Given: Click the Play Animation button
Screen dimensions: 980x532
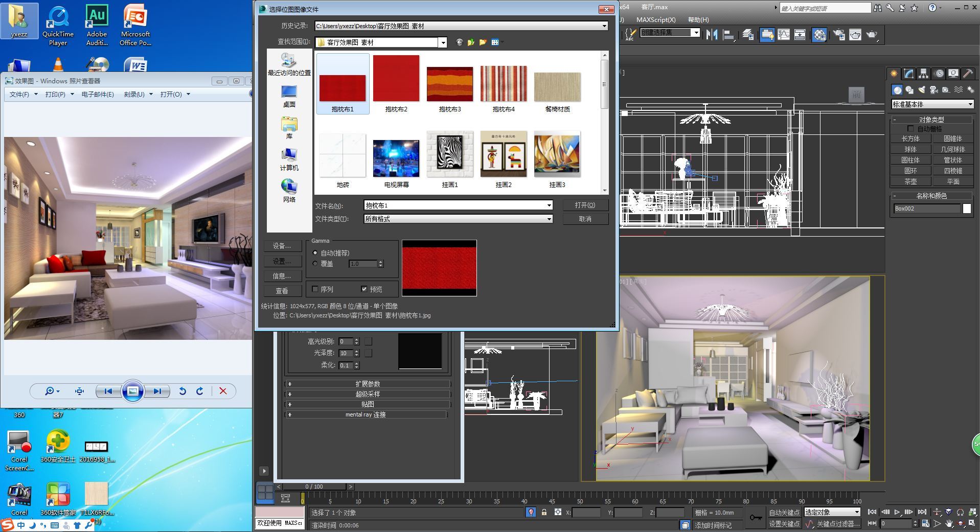Looking at the screenshot, I should pos(897,512).
